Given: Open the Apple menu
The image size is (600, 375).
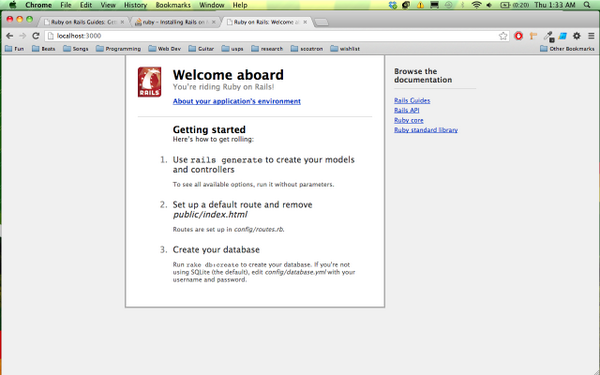Looking at the screenshot, I should 13,5.
